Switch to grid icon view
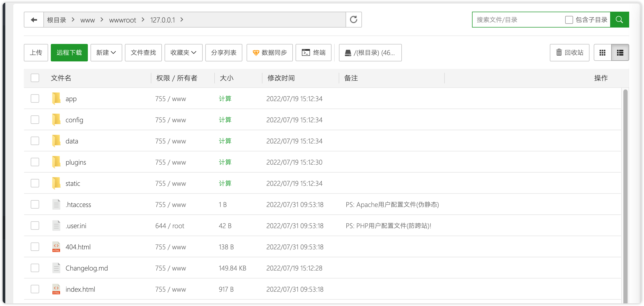644x306 pixels. [x=602, y=53]
